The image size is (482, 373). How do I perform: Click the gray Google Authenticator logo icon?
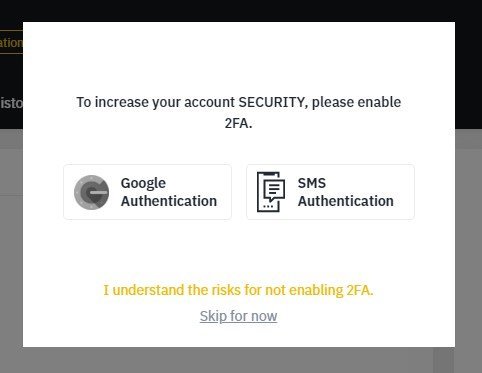[x=91, y=192]
